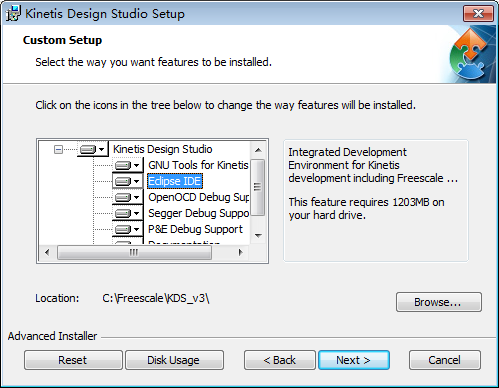
Task: Open install options dropdown for Segger Debug Support
Action: tap(128, 213)
